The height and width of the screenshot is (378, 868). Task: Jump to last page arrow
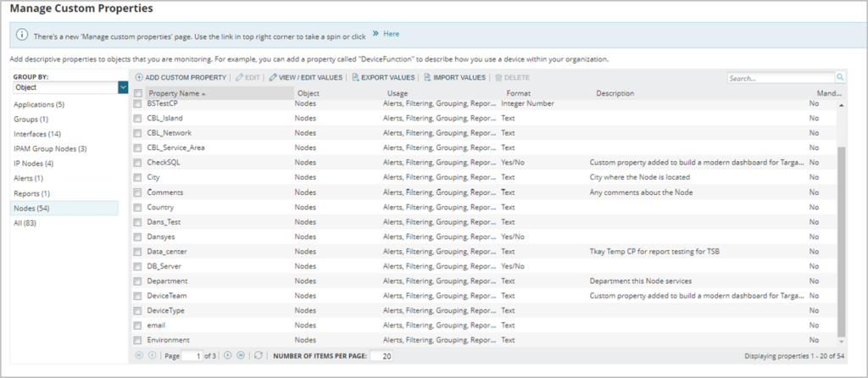click(x=240, y=356)
